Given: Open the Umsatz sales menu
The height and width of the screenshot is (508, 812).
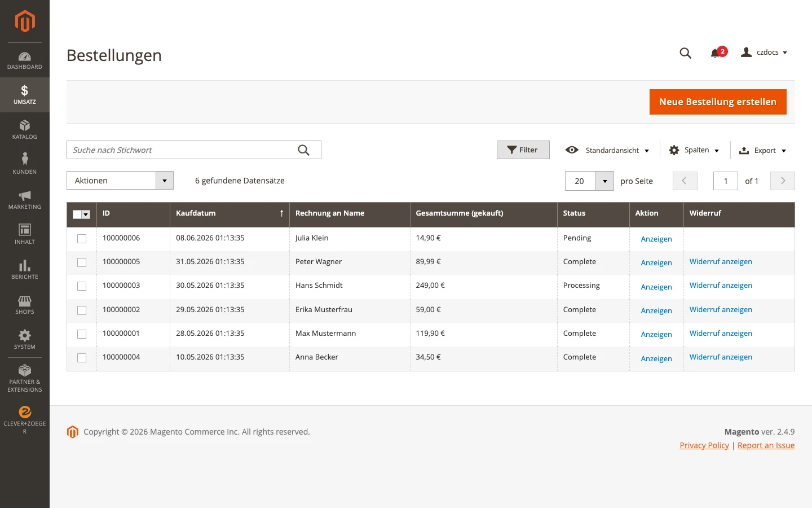Looking at the screenshot, I should pos(25,95).
